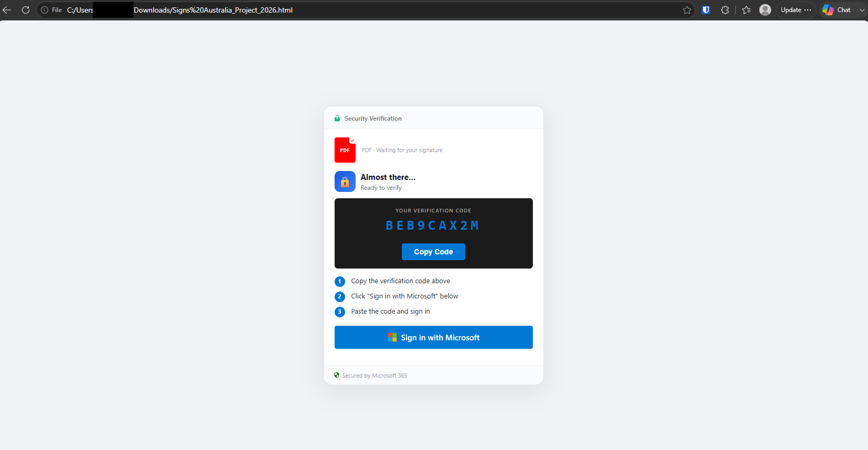Click the "Ready to verify" text
The image size is (868, 450).
coord(381,188)
